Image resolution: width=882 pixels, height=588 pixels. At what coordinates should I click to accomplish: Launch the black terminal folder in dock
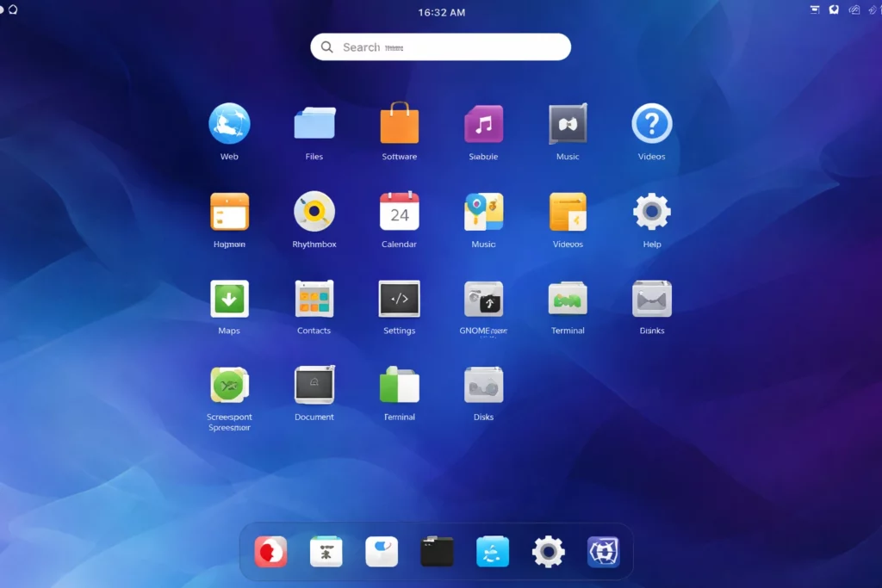coord(437,552)
